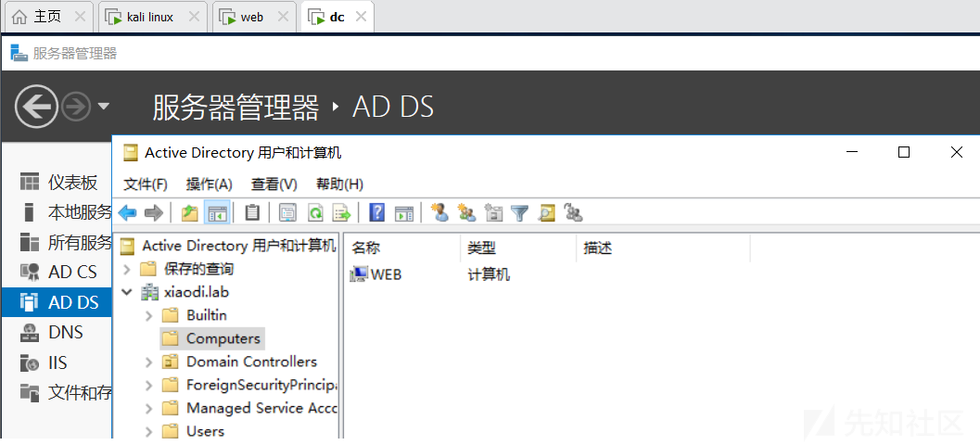Open the 文件(F) menu
This screenshot has width=980, height=445.
(x=146, y=184)
